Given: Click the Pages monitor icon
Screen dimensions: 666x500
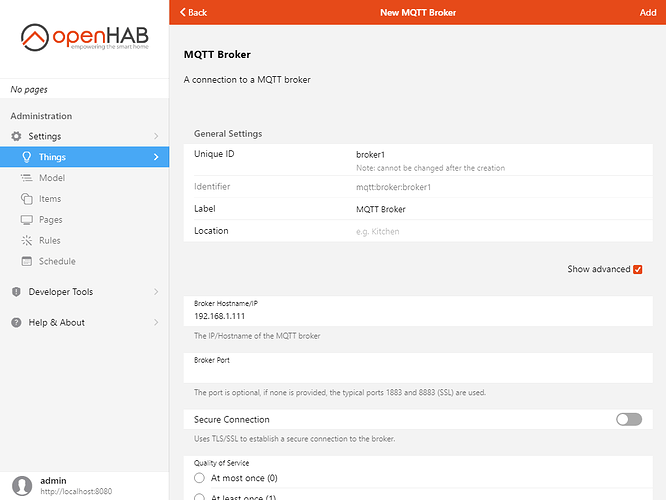Looking at the screenshot, I should pyautogui.click(x=27, y=220).
